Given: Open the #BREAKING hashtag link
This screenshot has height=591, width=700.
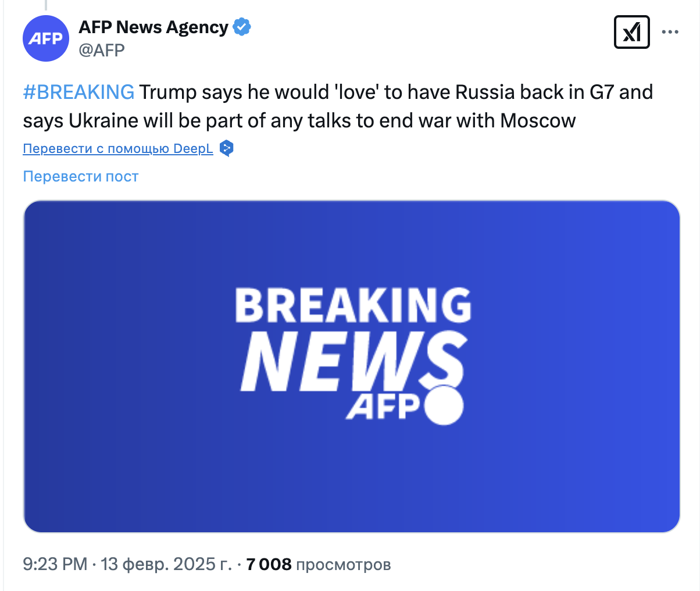Looking at the screenshot, I should click(78, 92).
